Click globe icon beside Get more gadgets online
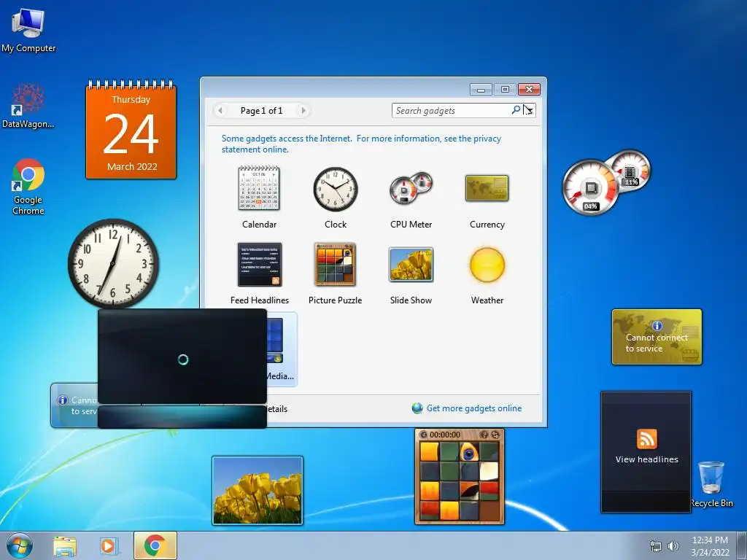 (417, 408)
